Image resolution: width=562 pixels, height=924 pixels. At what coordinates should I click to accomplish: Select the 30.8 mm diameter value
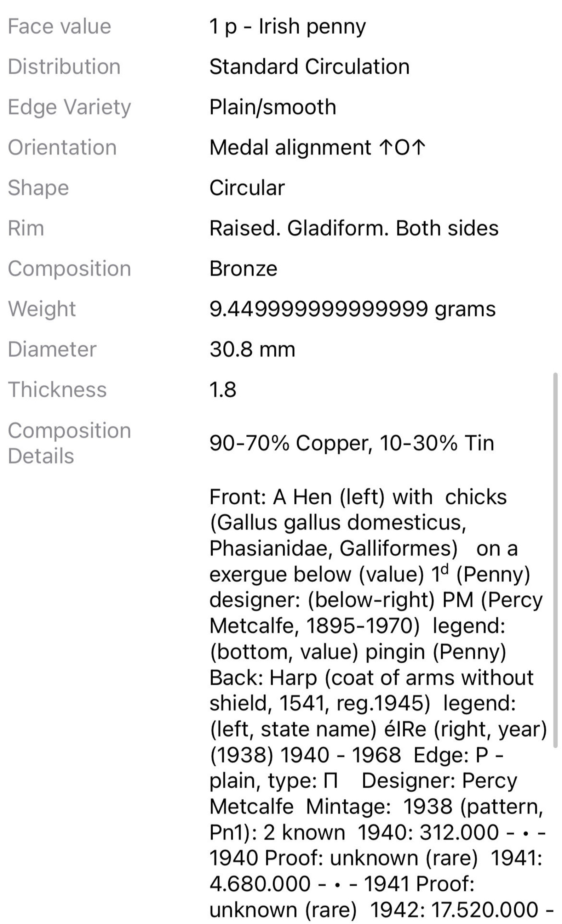[253, 349]
